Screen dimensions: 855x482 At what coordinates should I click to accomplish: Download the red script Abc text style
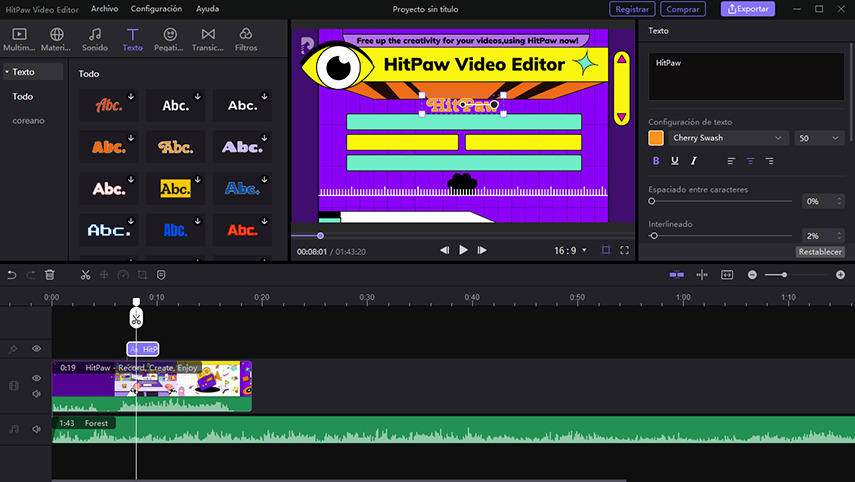point(131,97)
